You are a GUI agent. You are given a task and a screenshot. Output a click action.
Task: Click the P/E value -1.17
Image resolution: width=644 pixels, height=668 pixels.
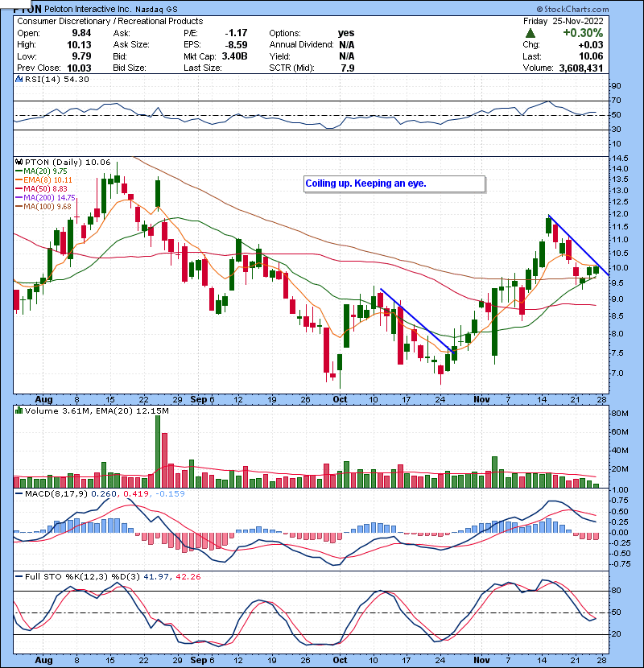tap(236, 33)
